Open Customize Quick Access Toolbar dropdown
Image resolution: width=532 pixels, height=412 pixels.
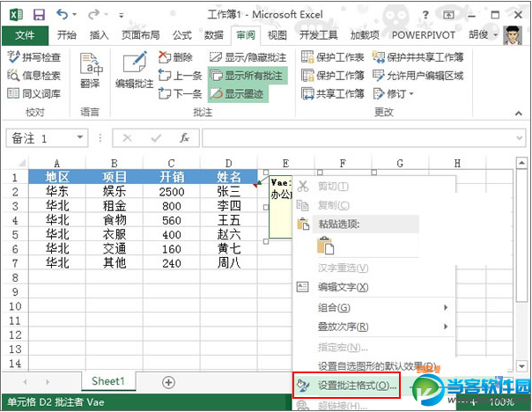[122, 15]
